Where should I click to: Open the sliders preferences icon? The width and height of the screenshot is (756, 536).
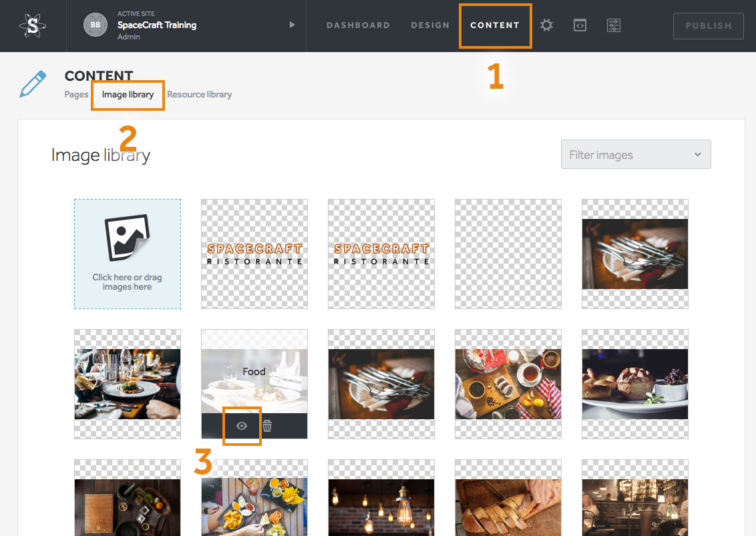point(613,25)
